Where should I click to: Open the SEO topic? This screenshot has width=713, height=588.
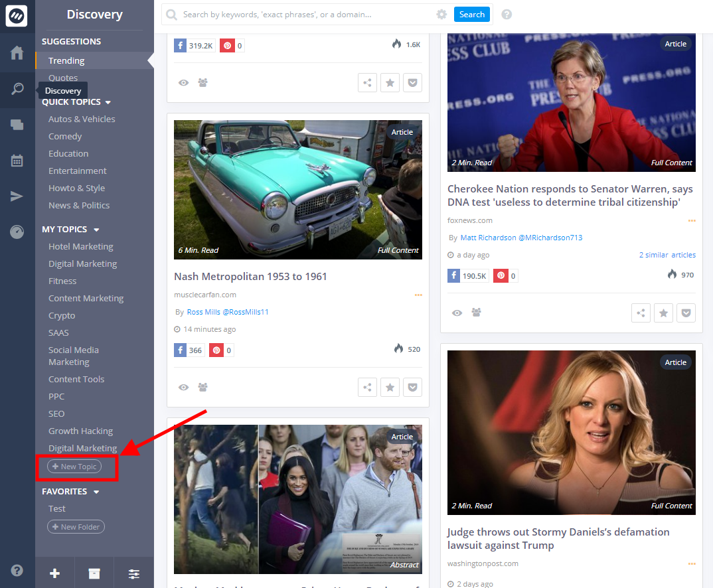coord(56,413)
